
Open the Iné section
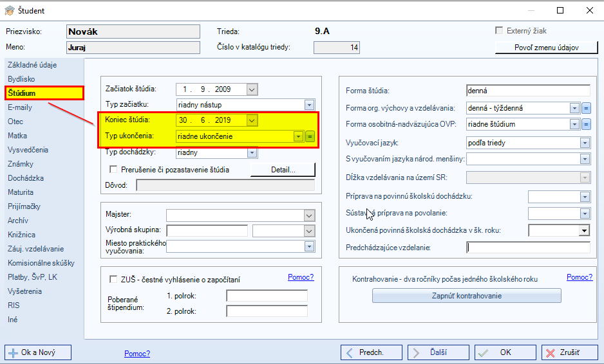(x=12, y=320)
